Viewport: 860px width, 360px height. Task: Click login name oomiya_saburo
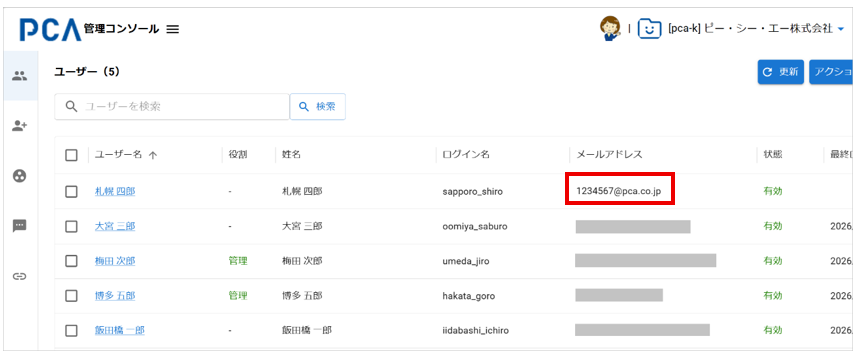click(x=475, y=226)
